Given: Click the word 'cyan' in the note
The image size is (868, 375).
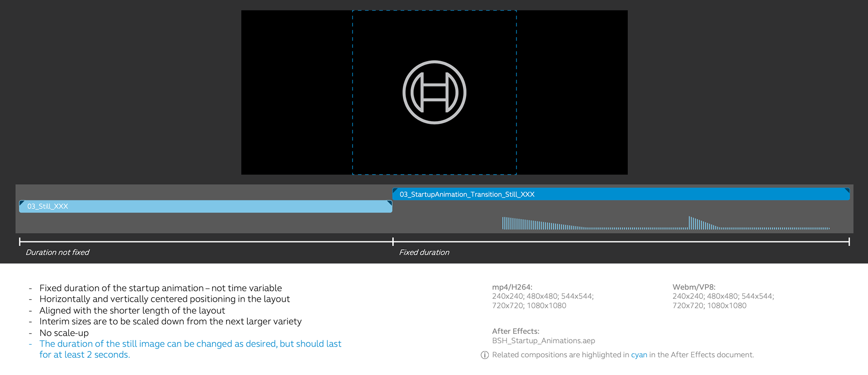Looking at the screenshot, I should pyautogui.click(x=639, y=355).
